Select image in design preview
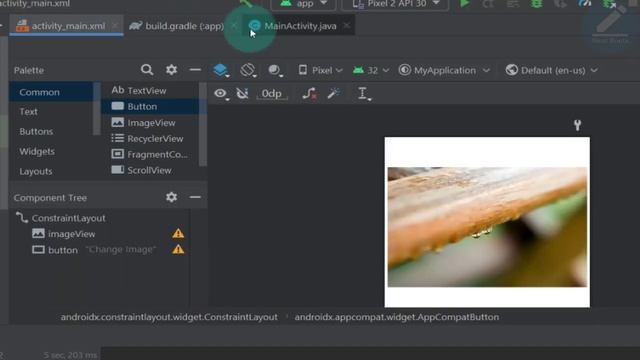640x360 pixels. click(487, 227)
